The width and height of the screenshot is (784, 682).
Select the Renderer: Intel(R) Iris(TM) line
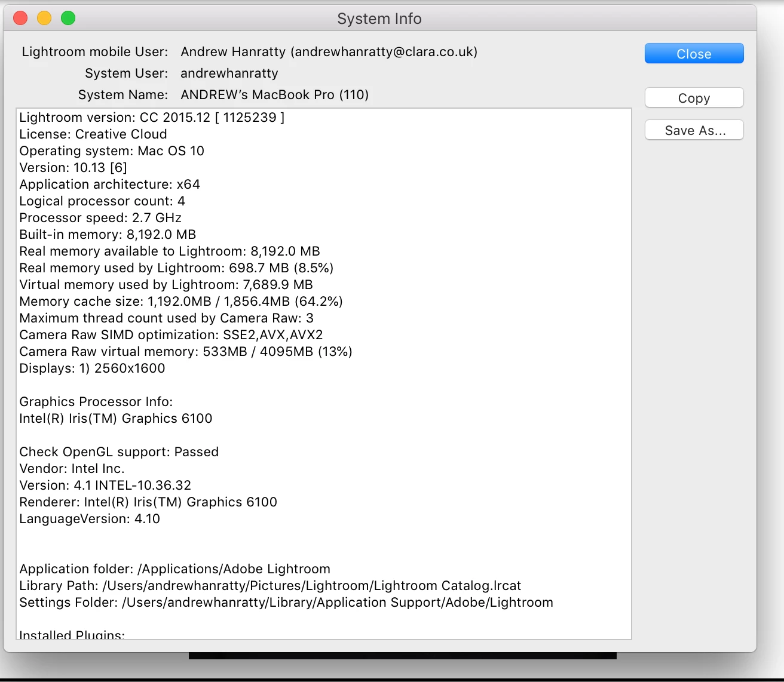148,502
